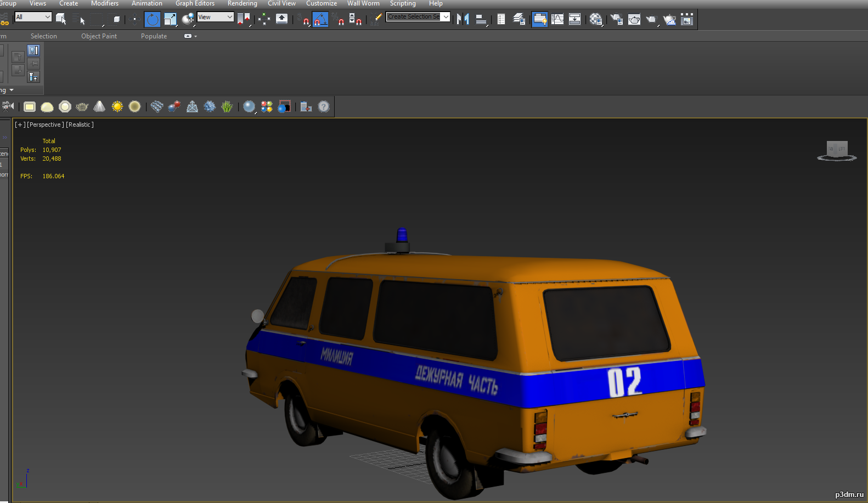868x503 pixels.
Task: Select the Rotate tool
Action: [153, 20]
